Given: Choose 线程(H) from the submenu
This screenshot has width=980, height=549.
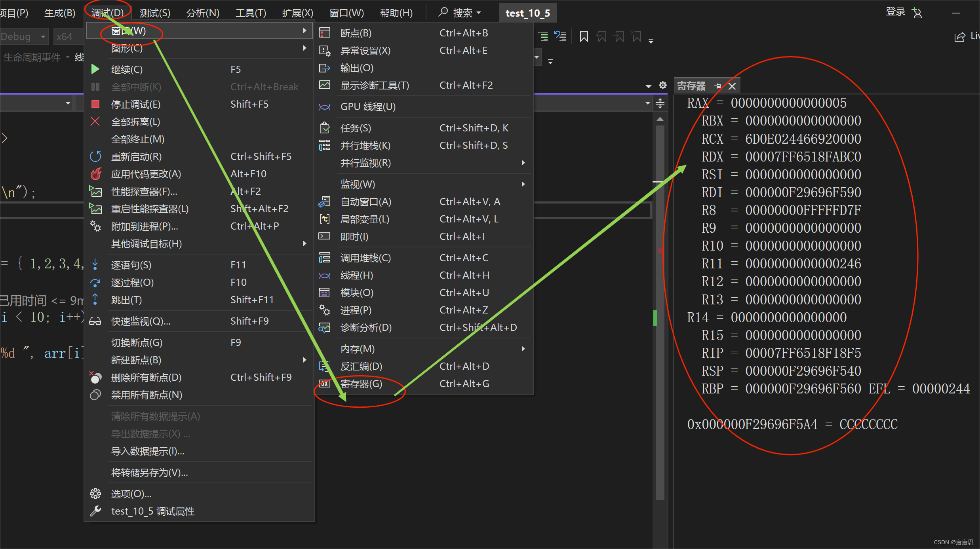Looking at the screenshot, I should point(424,275).
